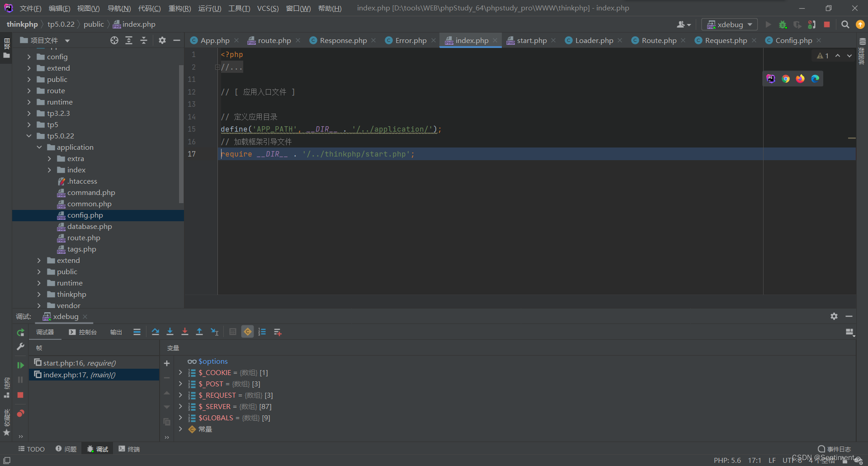Expand the thinkphp folder
Image resolution: width=868 pixels, height=466 pixels.
click(39, 294)
